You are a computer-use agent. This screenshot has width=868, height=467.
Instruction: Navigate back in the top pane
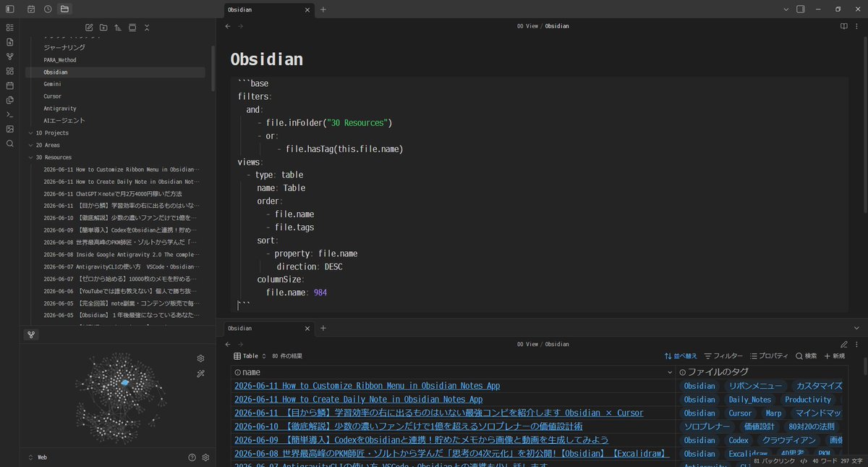coord(228,26)
